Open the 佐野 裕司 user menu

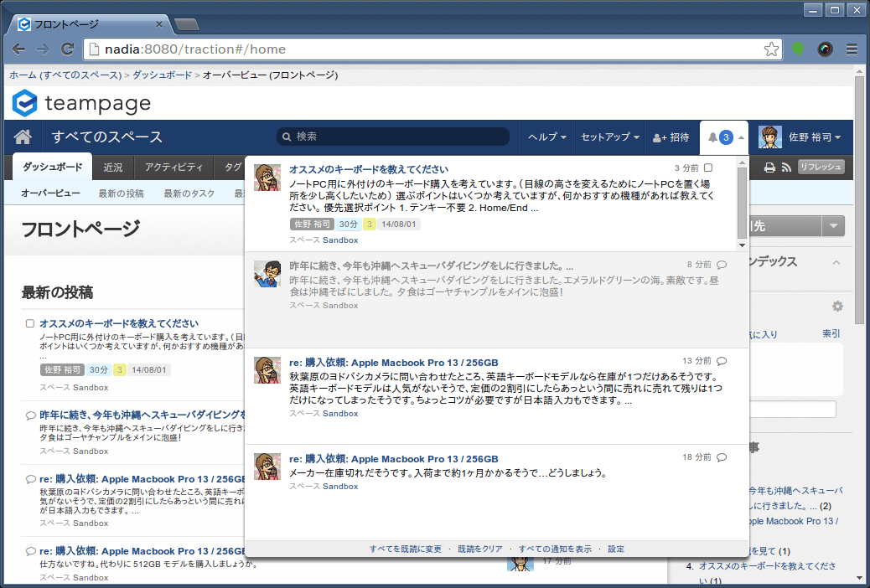(815, 137)
